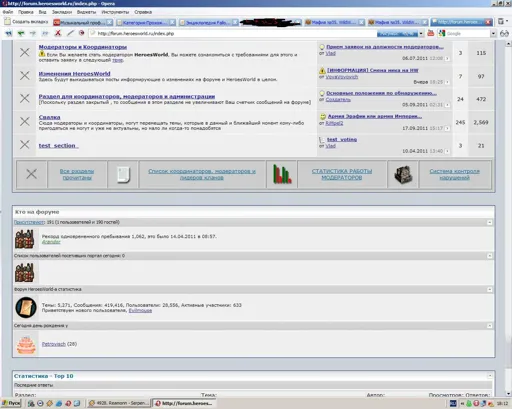Click the go-to-last-post arrow dated 06.07.2011
This screenshot has width=512, height=409.
pos(447,58)
